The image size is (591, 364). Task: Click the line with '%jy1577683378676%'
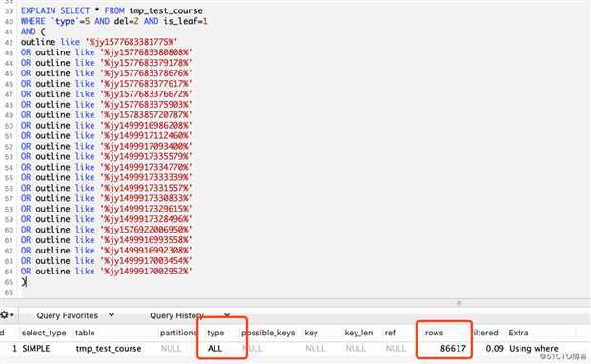coord(107,73)
